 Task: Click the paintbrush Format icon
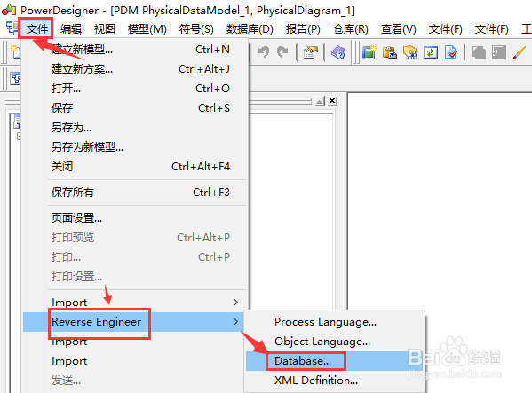(x=520, y=52)
